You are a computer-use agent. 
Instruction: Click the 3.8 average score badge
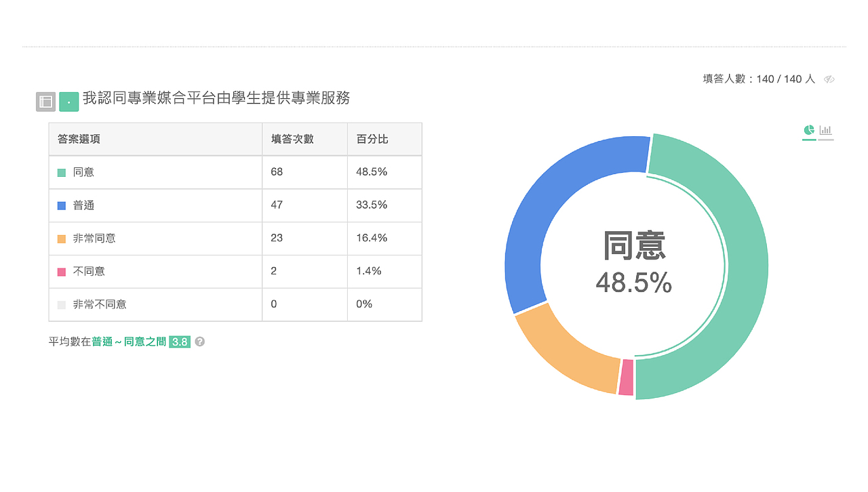(x=180, y=342)
